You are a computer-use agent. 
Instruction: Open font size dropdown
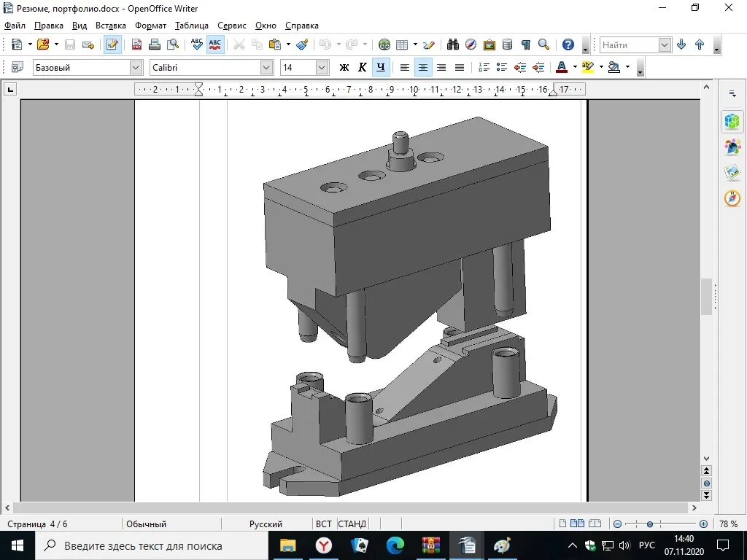322,68
